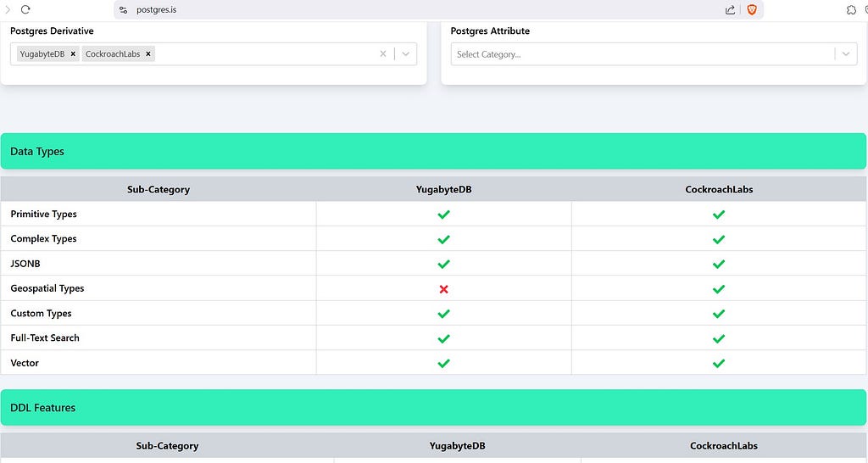Click the CockroachLabs column header in Data Types
Screen dimensions: 868x463
pyautogui.click(x=719, y=189)
